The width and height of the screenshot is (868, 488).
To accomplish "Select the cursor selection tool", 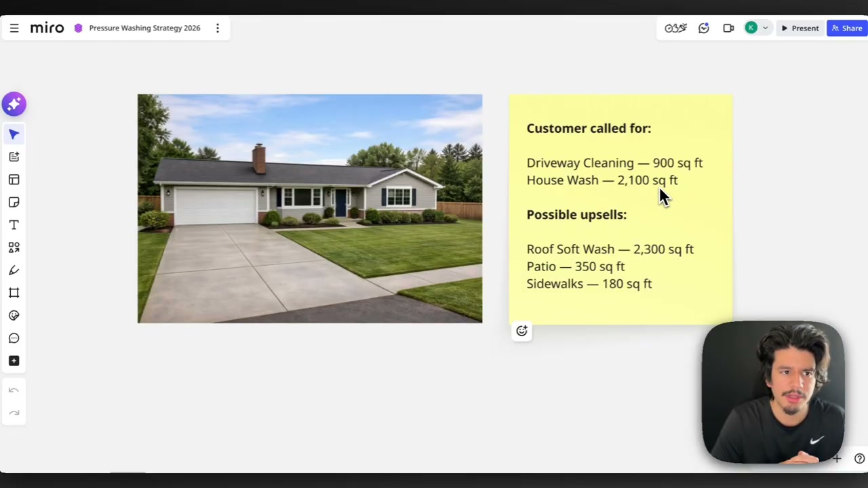I will click(x=14, y=134).
